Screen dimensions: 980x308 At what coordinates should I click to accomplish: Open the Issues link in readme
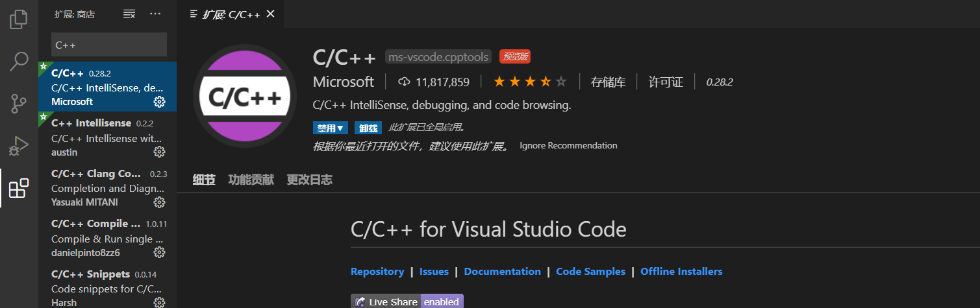[434, 272]
